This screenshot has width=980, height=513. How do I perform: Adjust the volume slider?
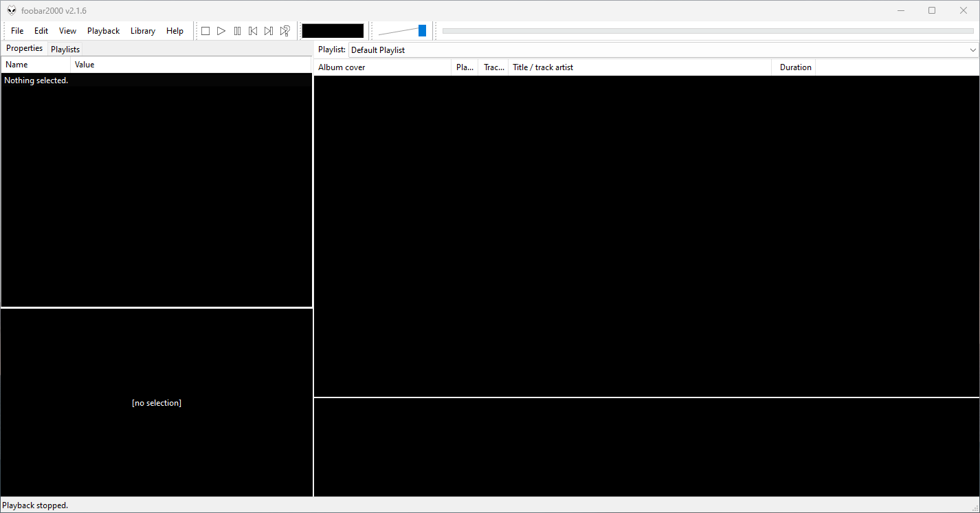pos(421,30)
